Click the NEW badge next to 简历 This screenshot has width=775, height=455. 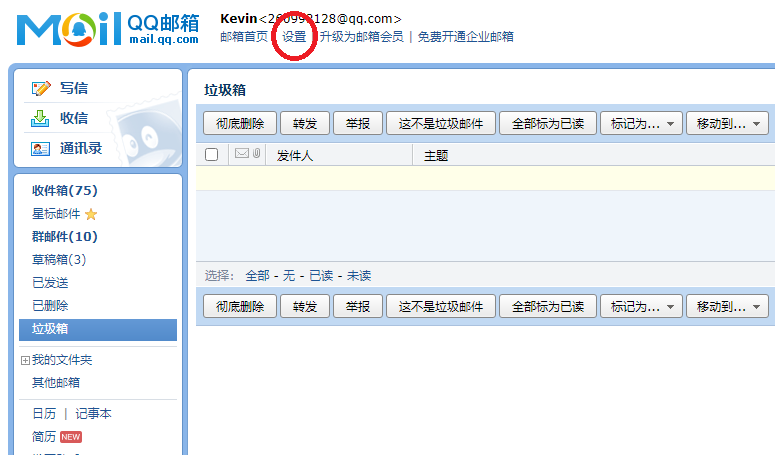(x=70, y=437)
